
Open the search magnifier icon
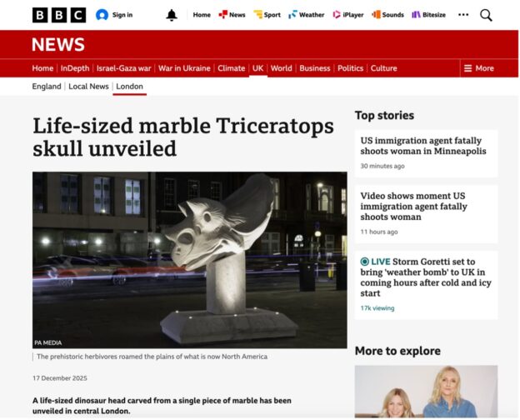[x=486, y=15]
